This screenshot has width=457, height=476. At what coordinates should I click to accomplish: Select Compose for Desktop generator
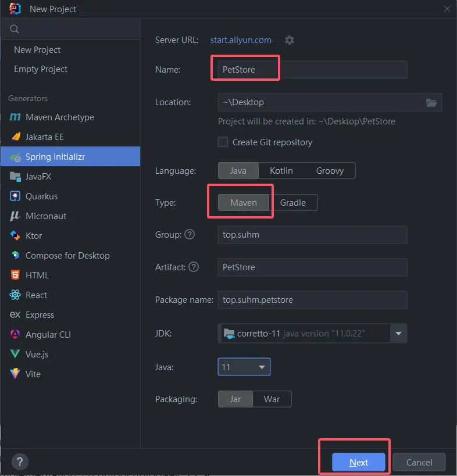[67, 256]
